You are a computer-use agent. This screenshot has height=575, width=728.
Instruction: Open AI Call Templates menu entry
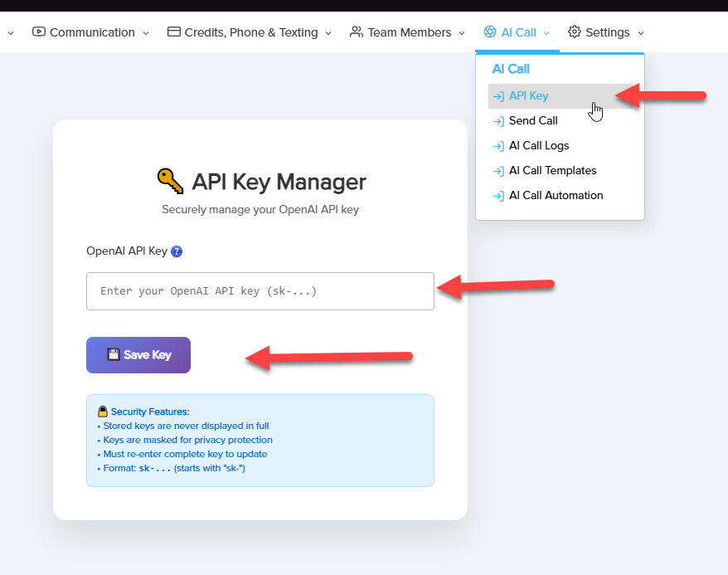[x=552, y=171]
